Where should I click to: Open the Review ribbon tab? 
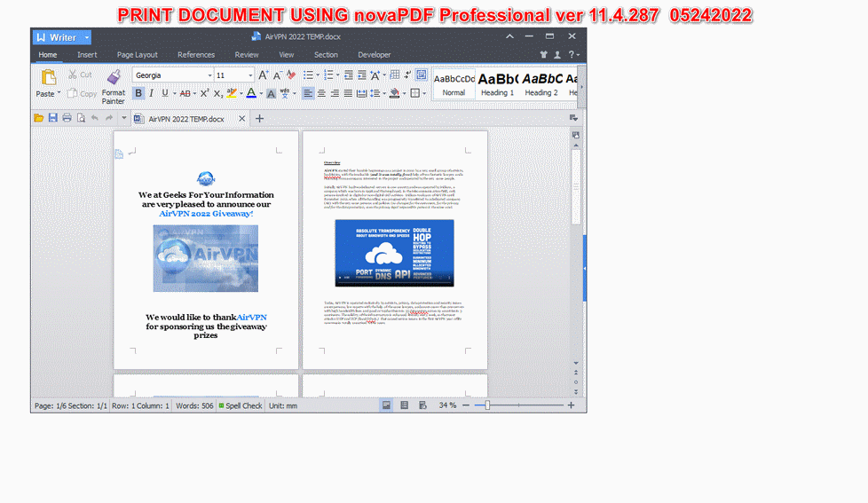click(x=247, y=55)
